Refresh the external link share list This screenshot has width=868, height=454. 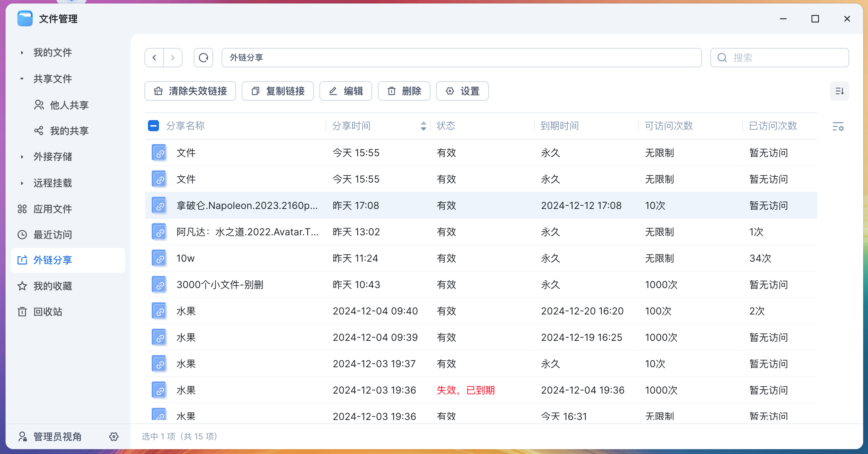tap(203, 58)
